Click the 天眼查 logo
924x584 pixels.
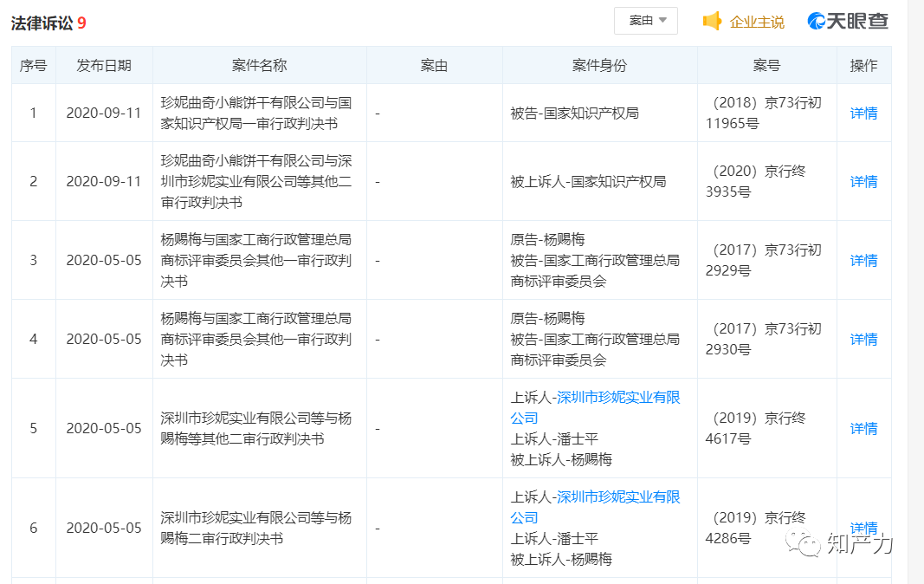tap(848, 21)
